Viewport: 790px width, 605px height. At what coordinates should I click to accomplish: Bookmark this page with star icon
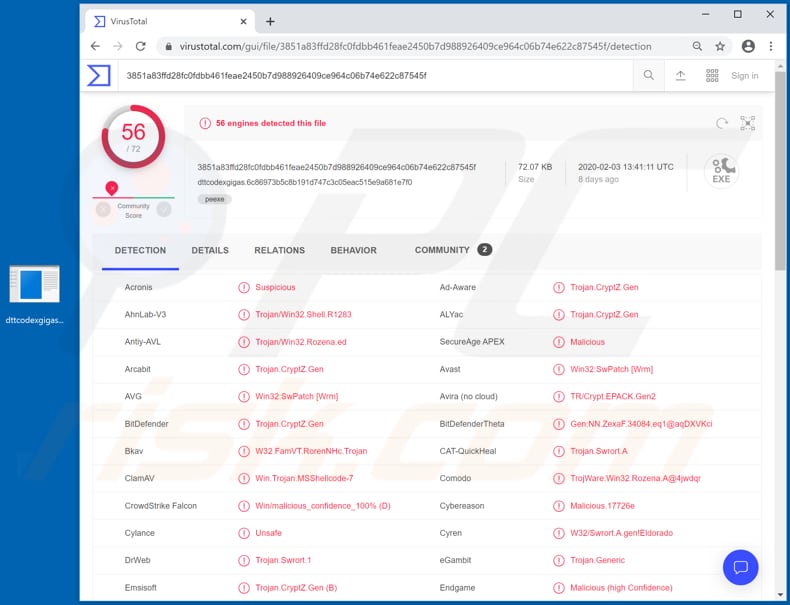[720, 46]
